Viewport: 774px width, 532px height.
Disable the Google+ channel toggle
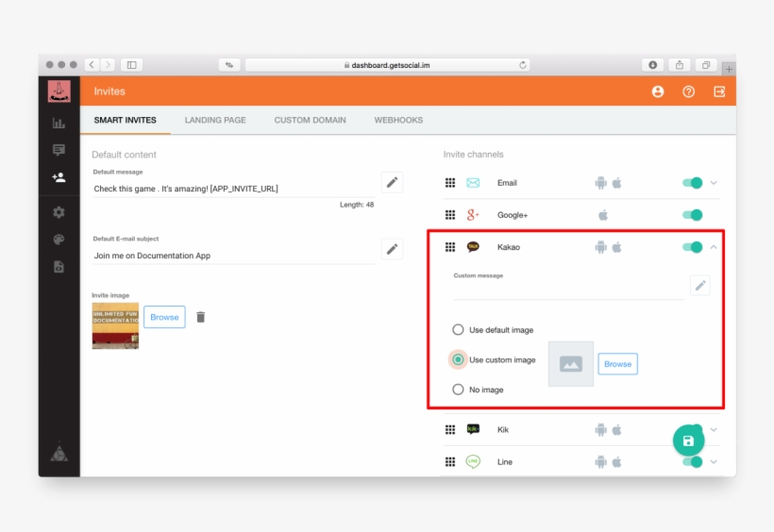point(693,215)
